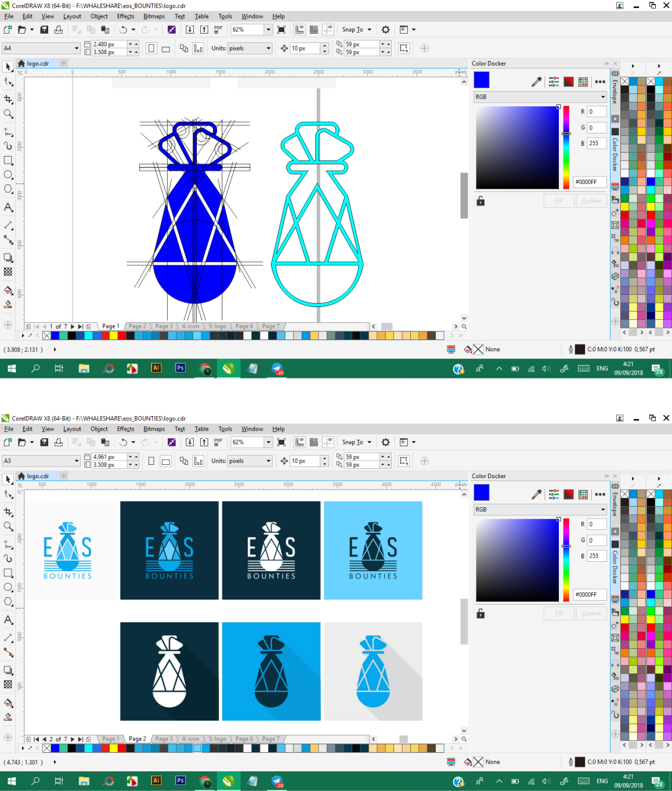Select the Pick tool in the upper window

(8, 67)
